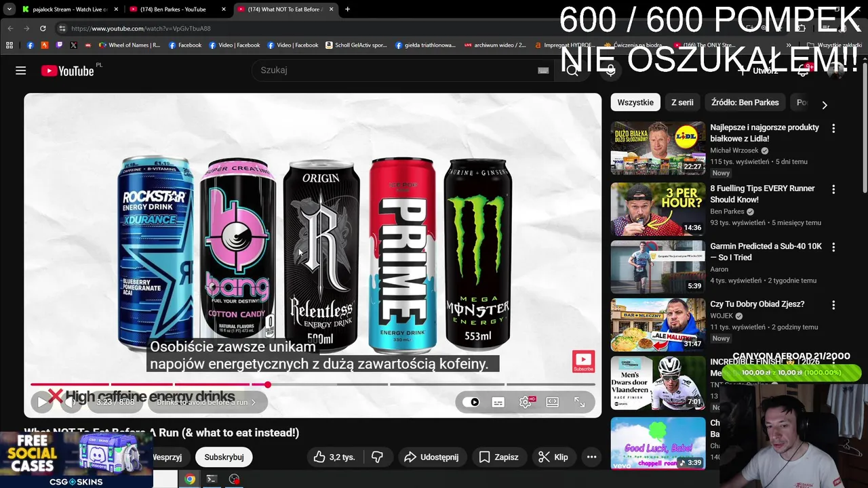Open options for 'Czy Tu Dobry Obiad Zjesz?' video
Viewport: 868px width, 488px height.
(x=833, y=305)
